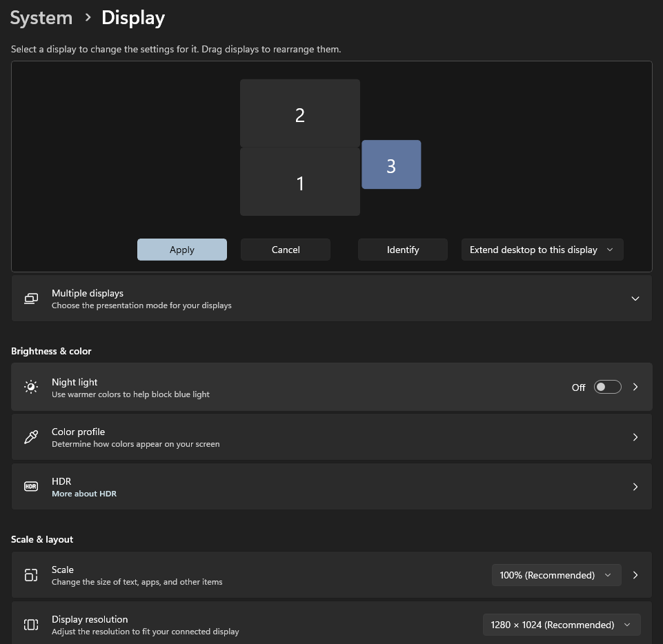663x644 pixels.
Task: Open Color profile settings chevron
Action: click(635, 437)
